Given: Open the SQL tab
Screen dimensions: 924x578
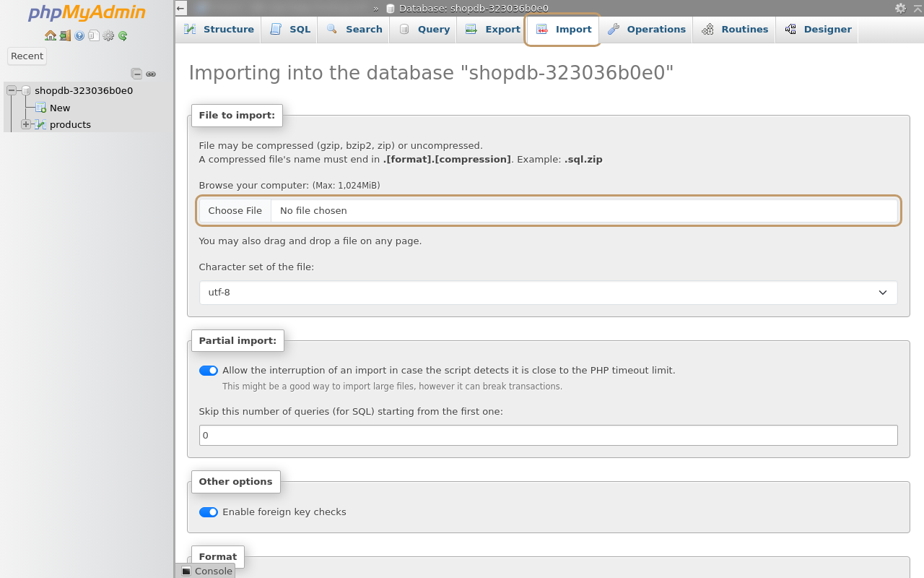Looking at the screenshot, I should [x=290, y=30].
